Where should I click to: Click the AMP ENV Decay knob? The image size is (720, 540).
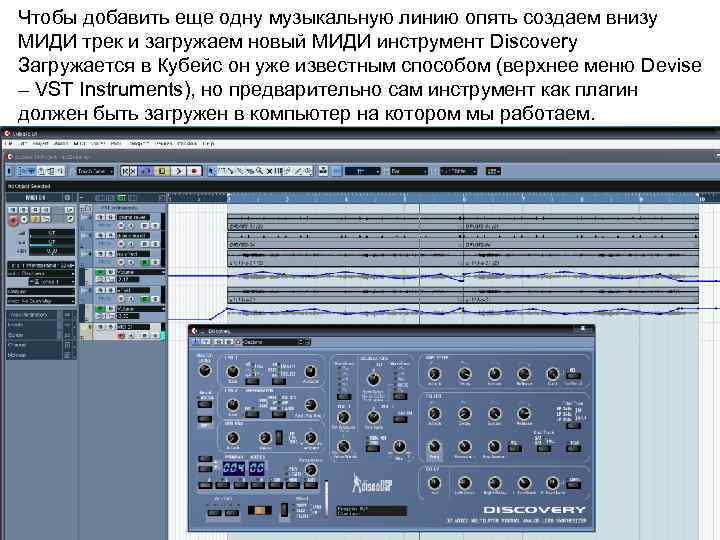point(464,374)
